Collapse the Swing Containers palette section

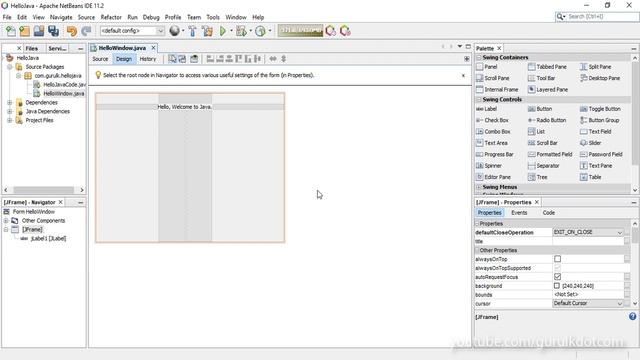479,58
